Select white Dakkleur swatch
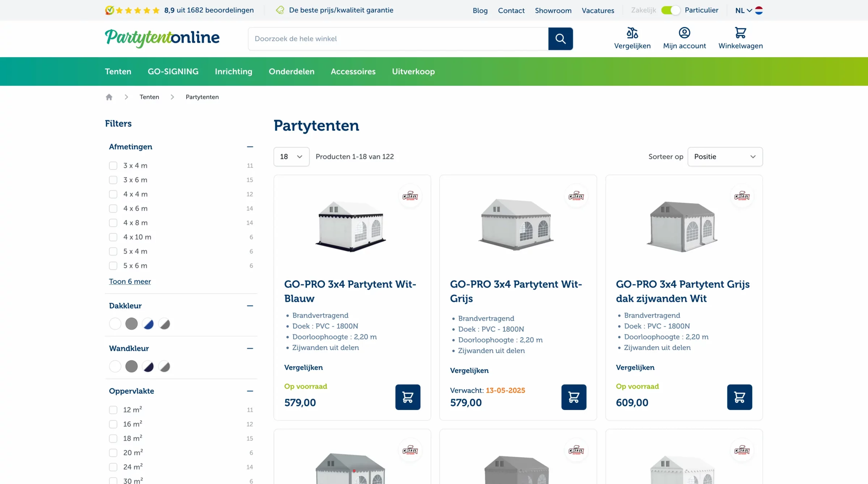This screenshot has height=484, width=868. pyautogui.click(x=115, y=324)
